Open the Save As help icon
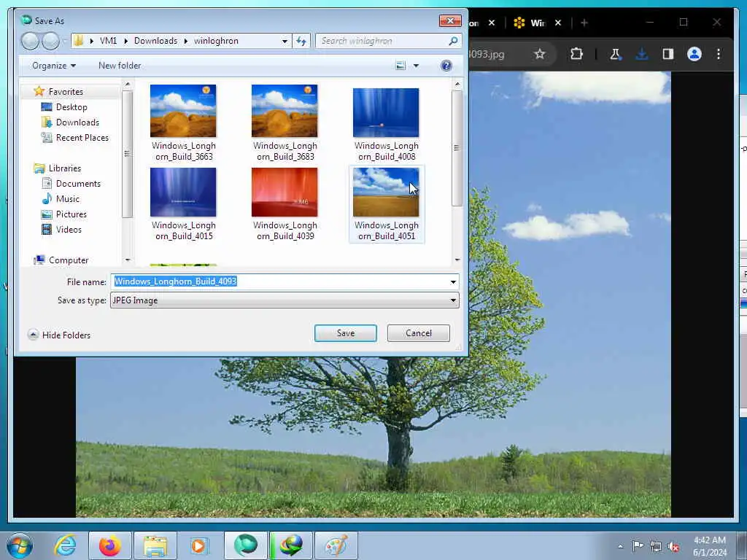This screenshot has height=560, width=747. tap(446, 66)
